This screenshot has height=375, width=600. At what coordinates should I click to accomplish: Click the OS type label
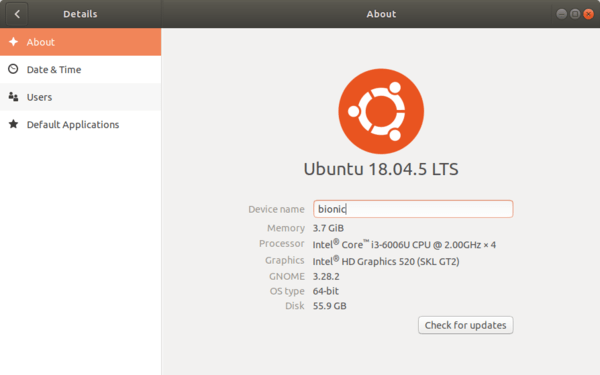coord(287,291)
